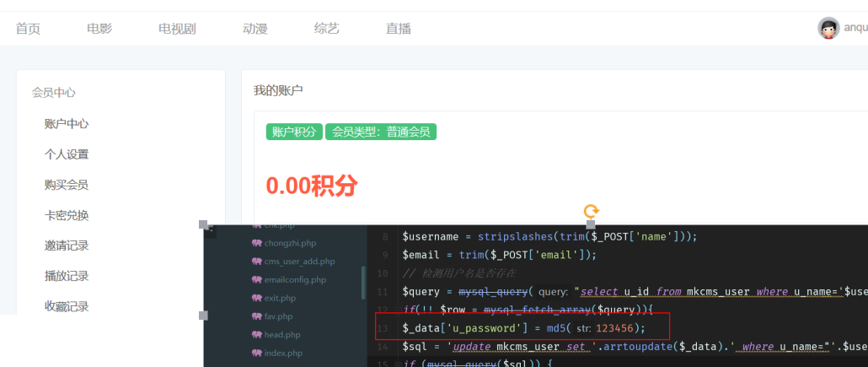Viewport: 868px width, 367px height.
Task: Open fav.php in the file tree
Action: [278, 316]
